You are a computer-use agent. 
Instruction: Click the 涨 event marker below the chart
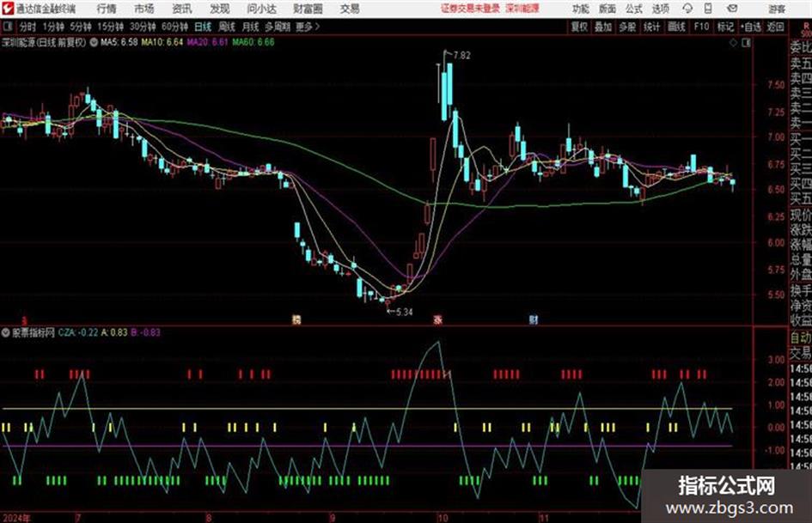[437, 319]
